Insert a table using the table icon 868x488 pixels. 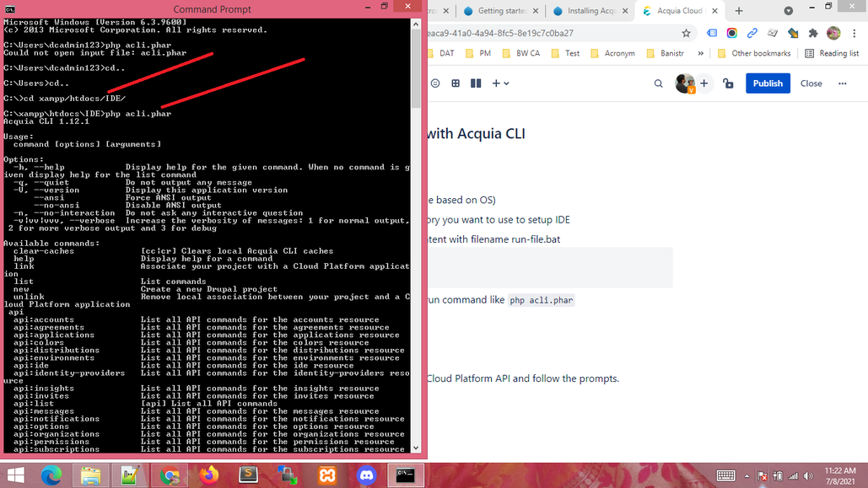click(455, 83)
